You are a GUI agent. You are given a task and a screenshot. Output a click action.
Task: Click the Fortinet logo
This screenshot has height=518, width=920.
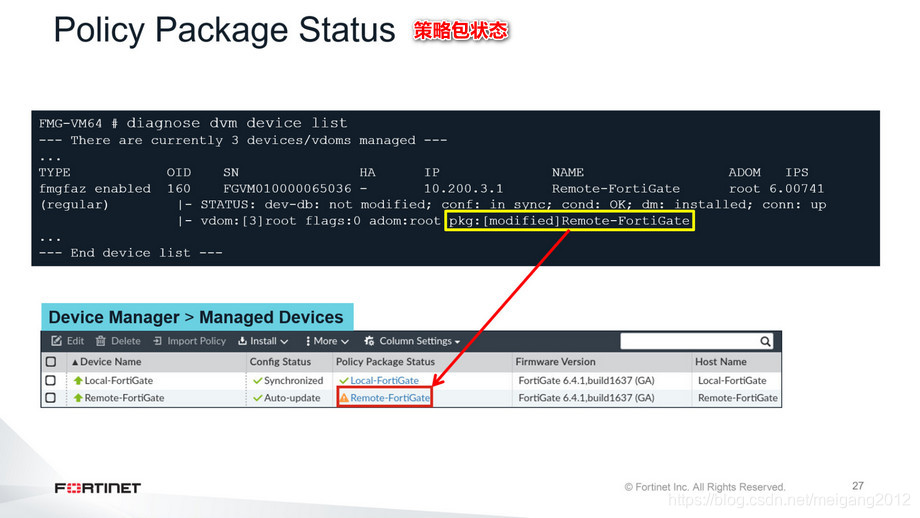(98, 488)
